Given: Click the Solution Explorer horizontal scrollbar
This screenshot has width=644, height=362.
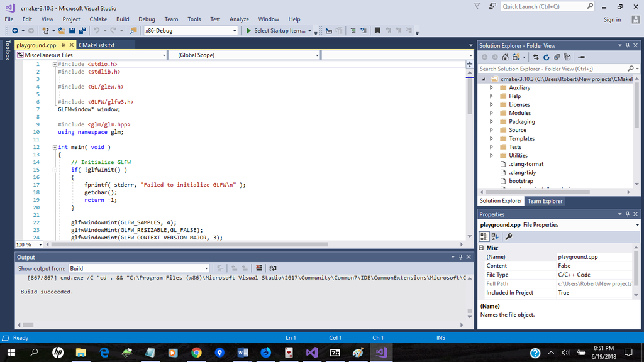Looking at the screenshot, I should point(538,192).
